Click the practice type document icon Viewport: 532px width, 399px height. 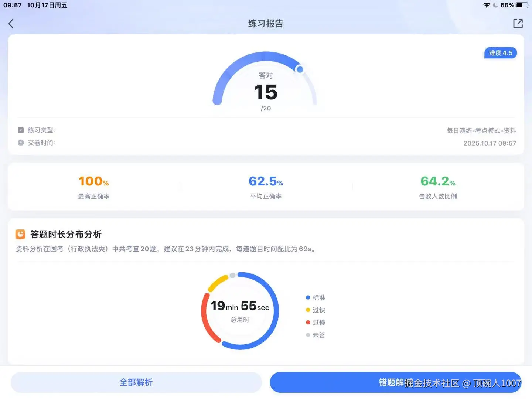point(21,130)
